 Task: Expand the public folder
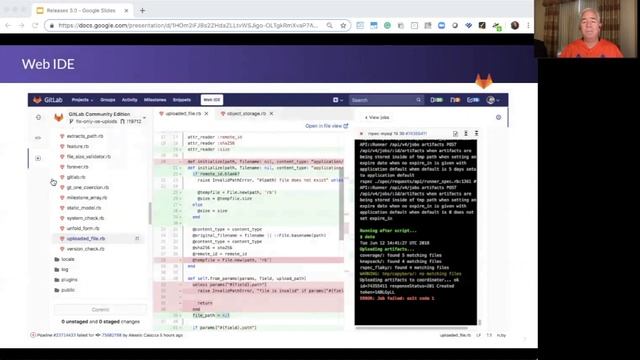(64, 290)
